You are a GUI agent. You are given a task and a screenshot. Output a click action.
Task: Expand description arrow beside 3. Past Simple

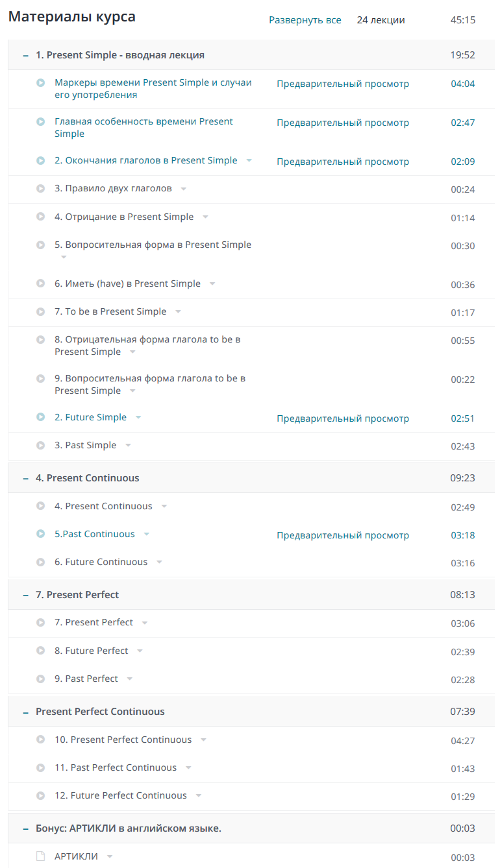click(128, 446)
